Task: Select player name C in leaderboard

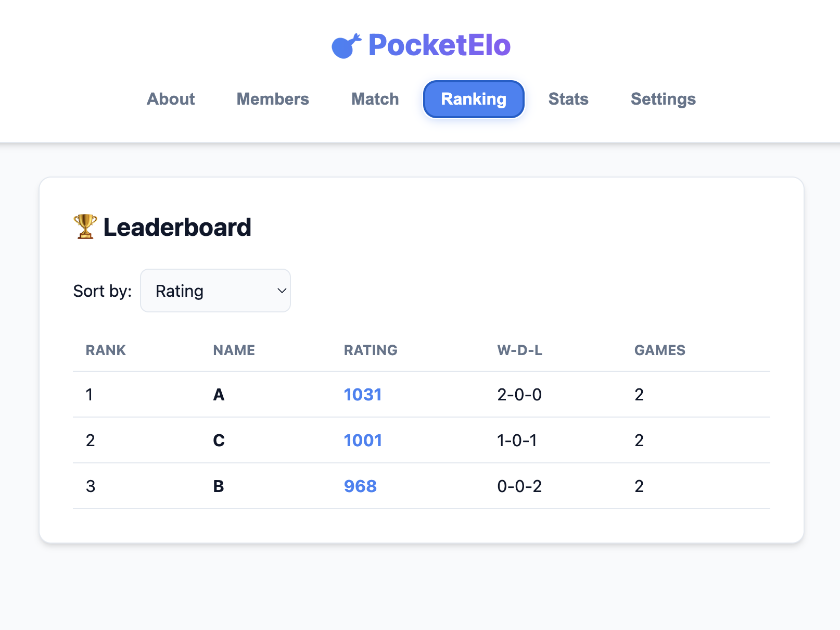Action: coord(219,440)
